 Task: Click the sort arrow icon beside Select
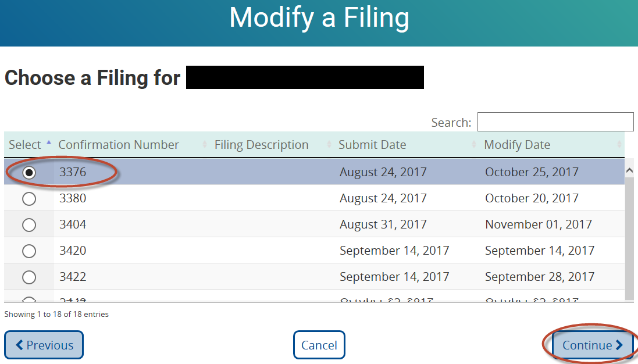(x=48, y=143)
